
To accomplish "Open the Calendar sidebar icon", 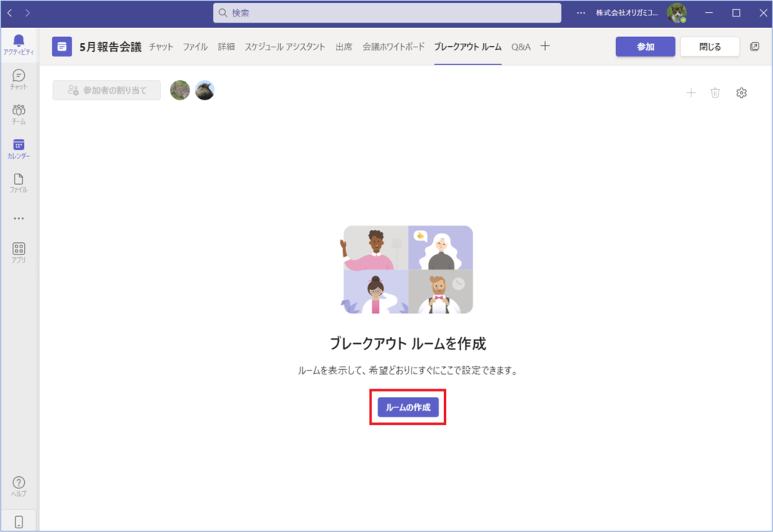I will click(19, 149).
